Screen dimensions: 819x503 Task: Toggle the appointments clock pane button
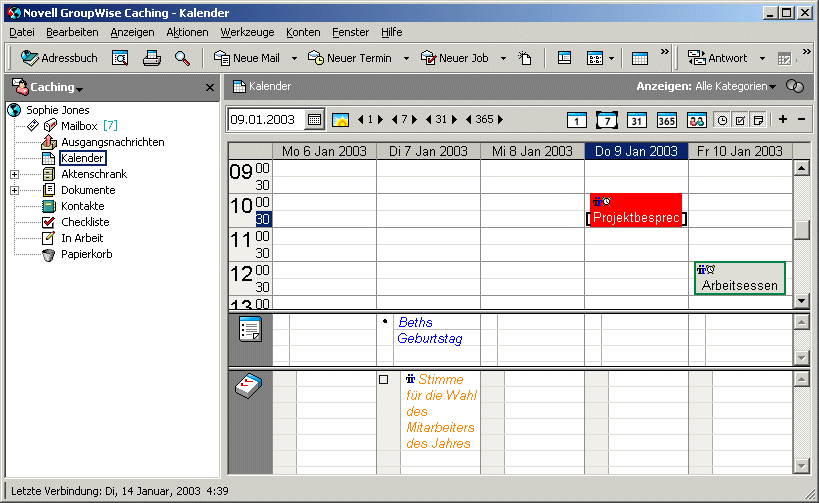click(722, 120)
